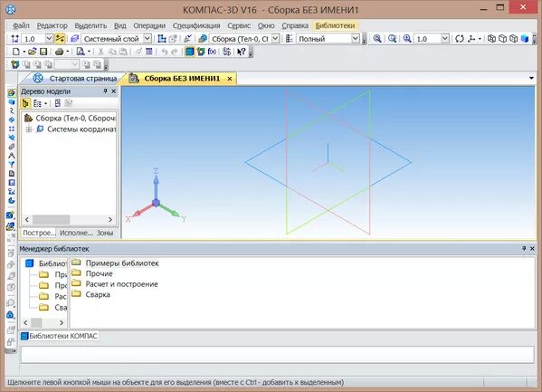Open the Справка menu
This screenshot has height=392, width=542.
(295, 25)
